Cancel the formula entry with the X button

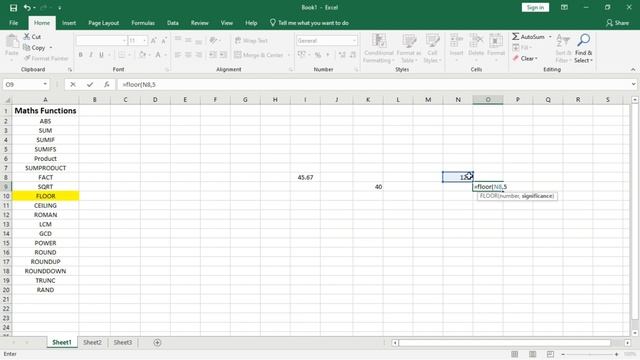(x=73, y=84)
